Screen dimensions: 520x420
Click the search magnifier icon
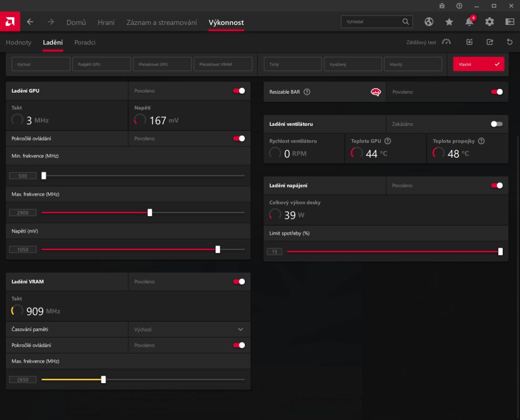click(406, 22)
